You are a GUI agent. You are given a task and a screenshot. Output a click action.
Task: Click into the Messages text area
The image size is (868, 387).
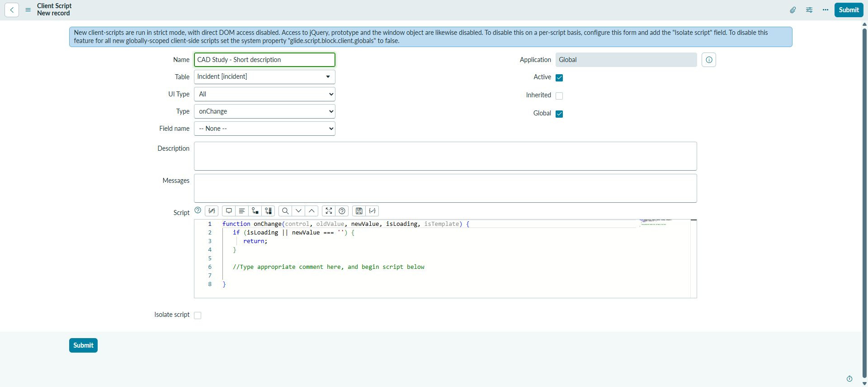445,188
